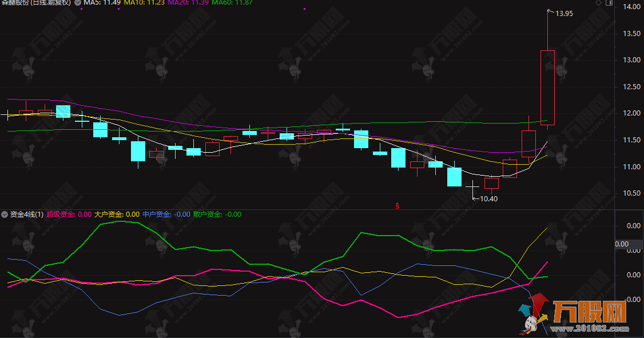Click the 散户资金 indicator label
Viewport: 644px width, 338px height.
217,214
